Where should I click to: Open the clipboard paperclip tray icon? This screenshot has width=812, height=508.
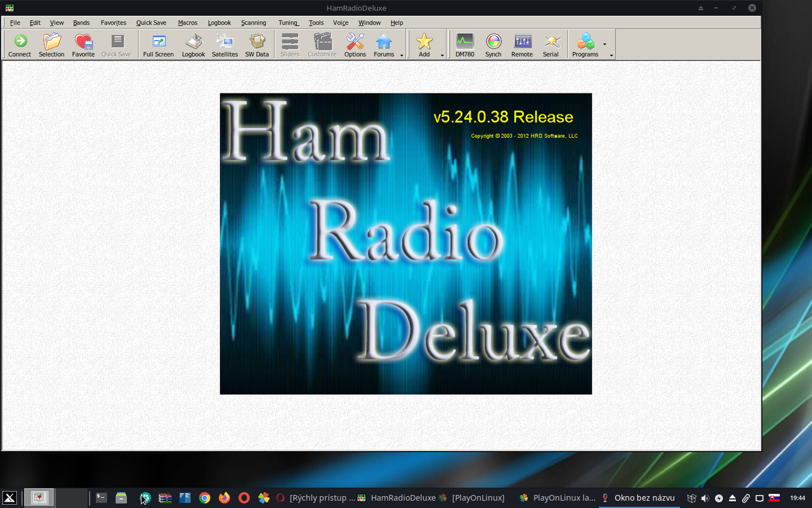(746, 498)
